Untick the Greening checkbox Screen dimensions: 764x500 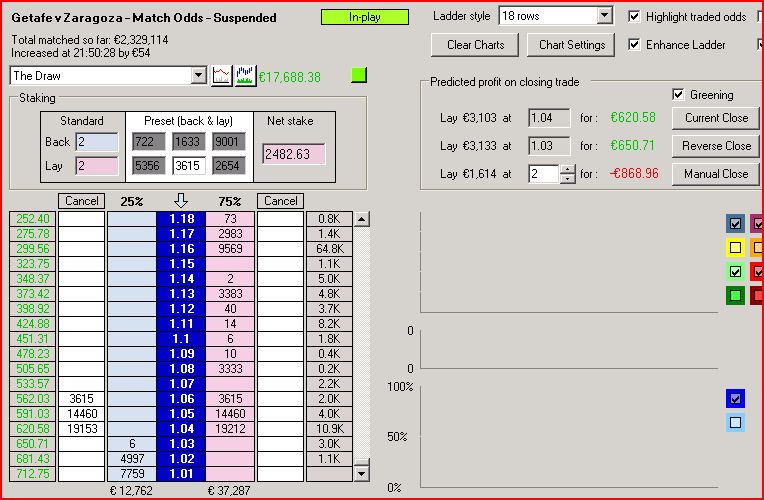[x=679, y=95]
